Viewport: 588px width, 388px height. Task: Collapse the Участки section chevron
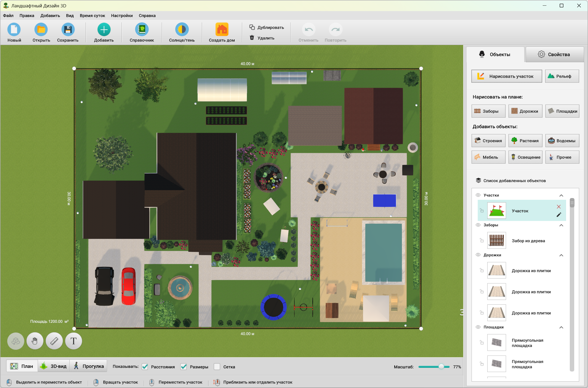pos(561,196)
